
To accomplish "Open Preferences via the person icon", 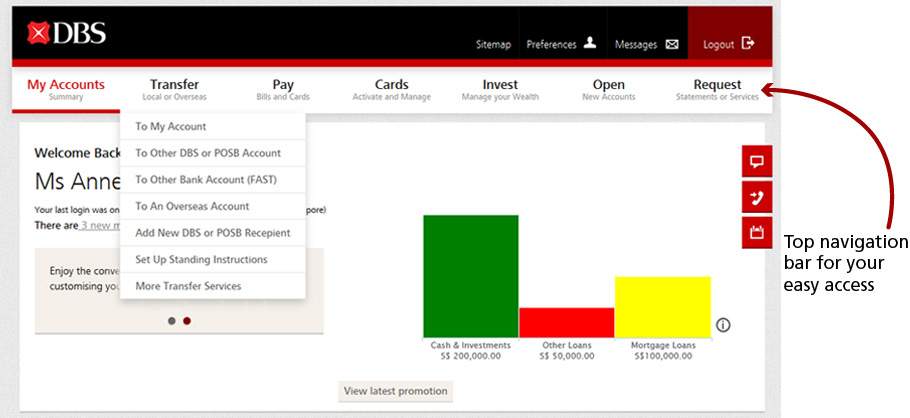I will (x=590, y=44).
